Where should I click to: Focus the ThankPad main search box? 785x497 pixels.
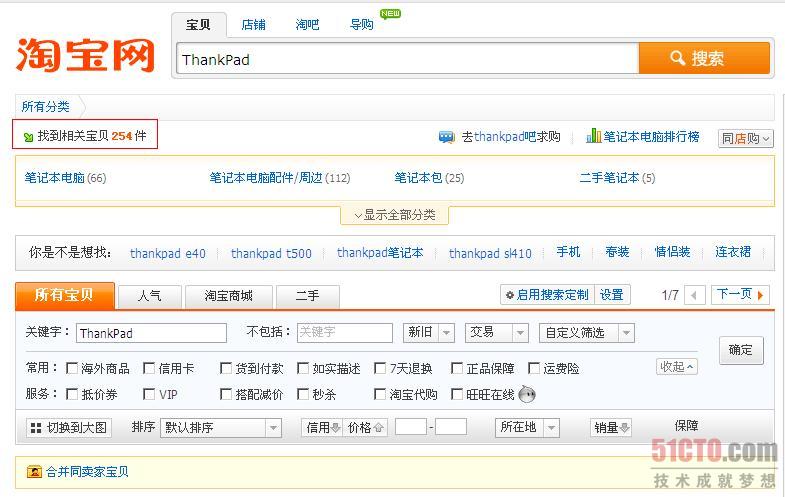tap(408, 59)
